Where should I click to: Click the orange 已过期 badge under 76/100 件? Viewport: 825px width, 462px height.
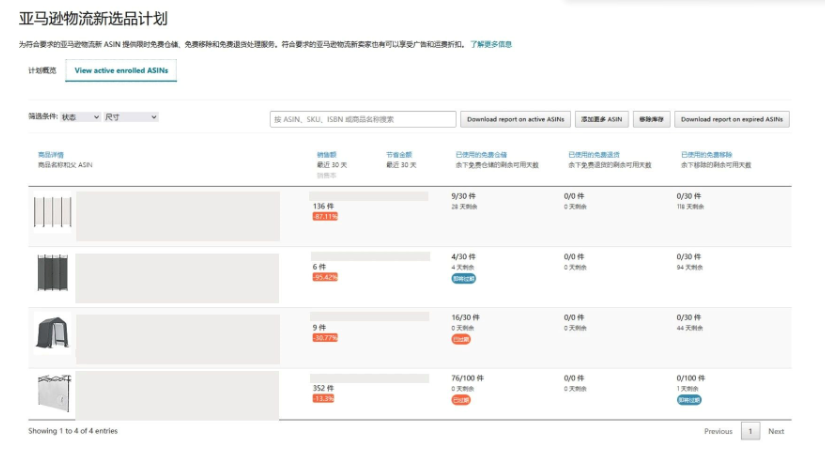[461, 399]
